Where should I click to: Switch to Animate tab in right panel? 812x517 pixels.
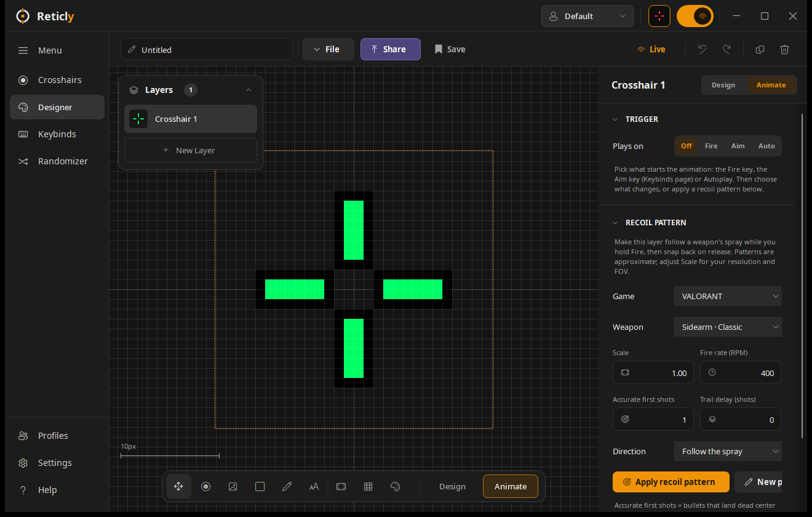coord(771,85)
